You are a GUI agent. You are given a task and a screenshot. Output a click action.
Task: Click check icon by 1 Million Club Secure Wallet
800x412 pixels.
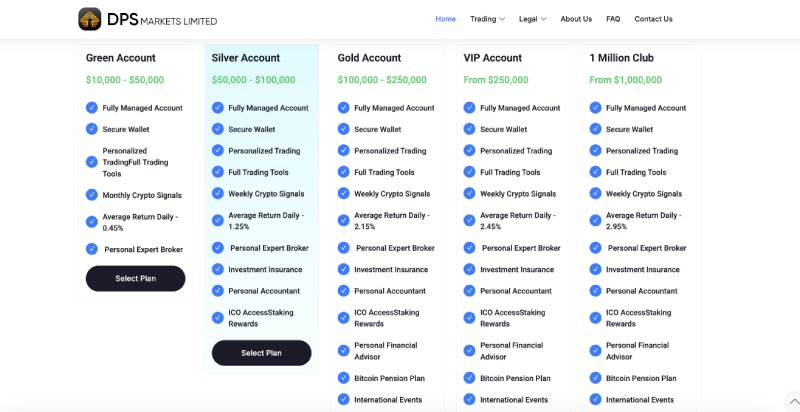[596, 129]
